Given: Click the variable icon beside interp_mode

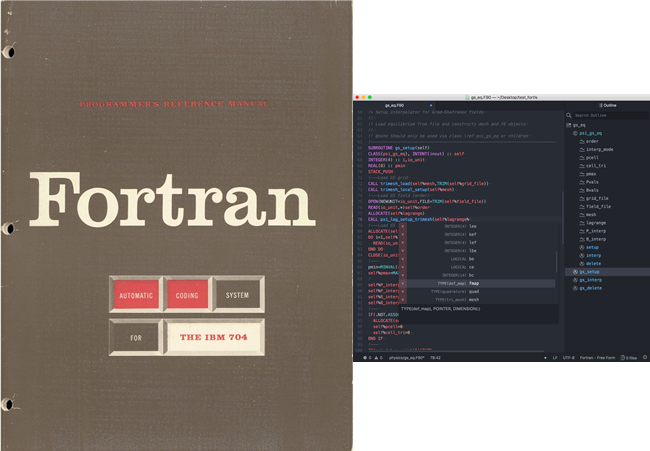Looking at the screenshot, I should (x=582, y=150).
